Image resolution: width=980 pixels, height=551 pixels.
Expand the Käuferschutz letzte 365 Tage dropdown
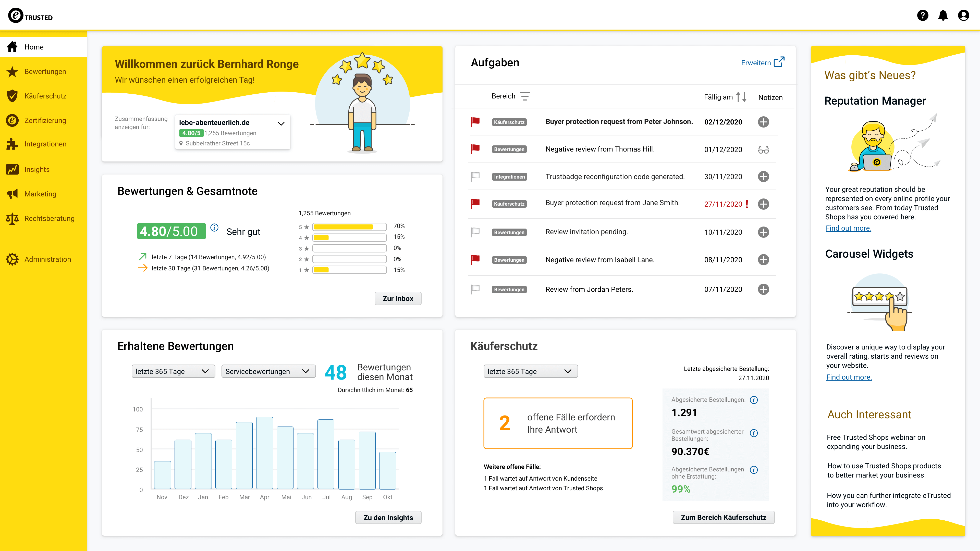528,371
